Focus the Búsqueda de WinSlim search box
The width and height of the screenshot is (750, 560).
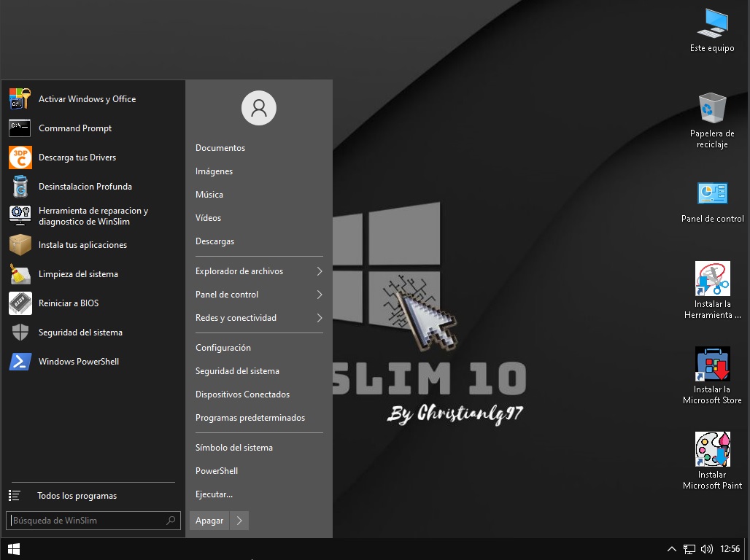[x=93, y=521]
